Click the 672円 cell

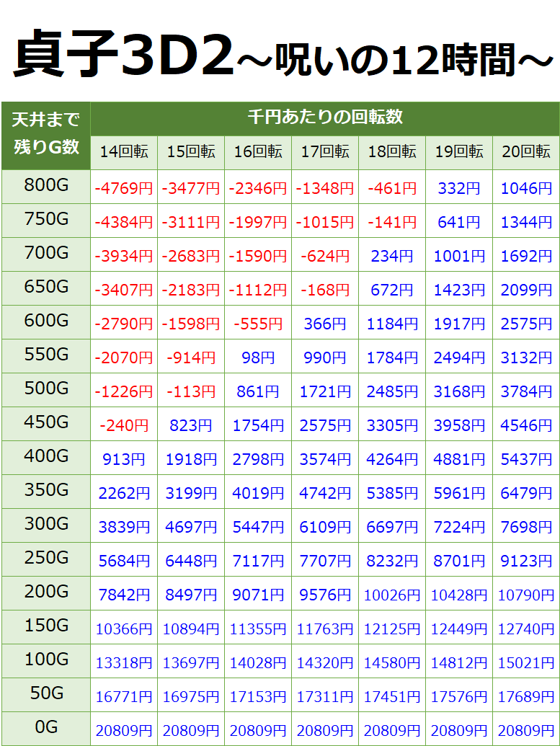click(x=392, y=290)
